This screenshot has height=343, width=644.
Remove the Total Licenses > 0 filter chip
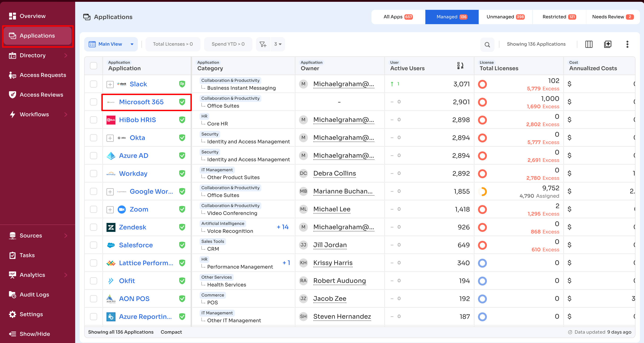tap(173, 44)
